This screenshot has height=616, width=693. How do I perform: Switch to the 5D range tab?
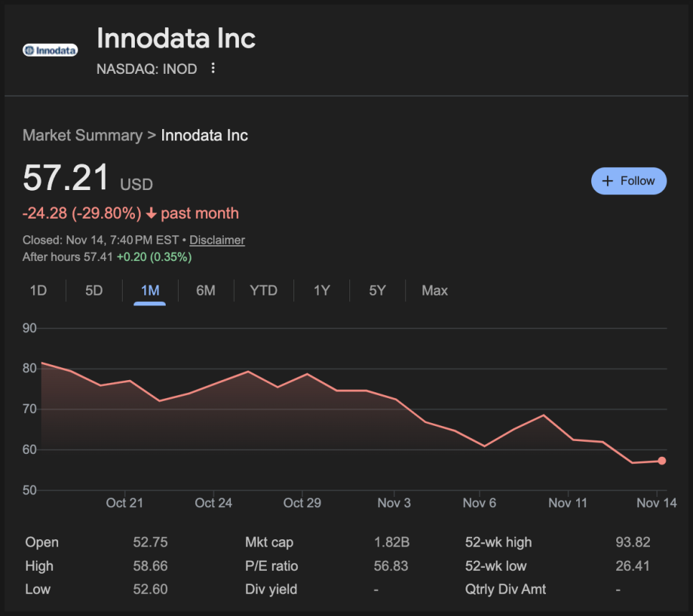(x=94, y=290)
